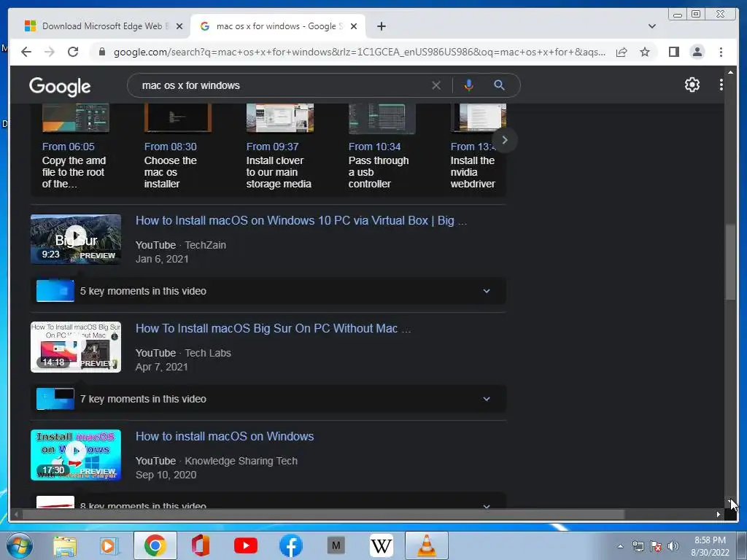Screen dimensions: 747x560
Task: Open Windows Explorer from taskbar
Action: click(x=65, y=545)
